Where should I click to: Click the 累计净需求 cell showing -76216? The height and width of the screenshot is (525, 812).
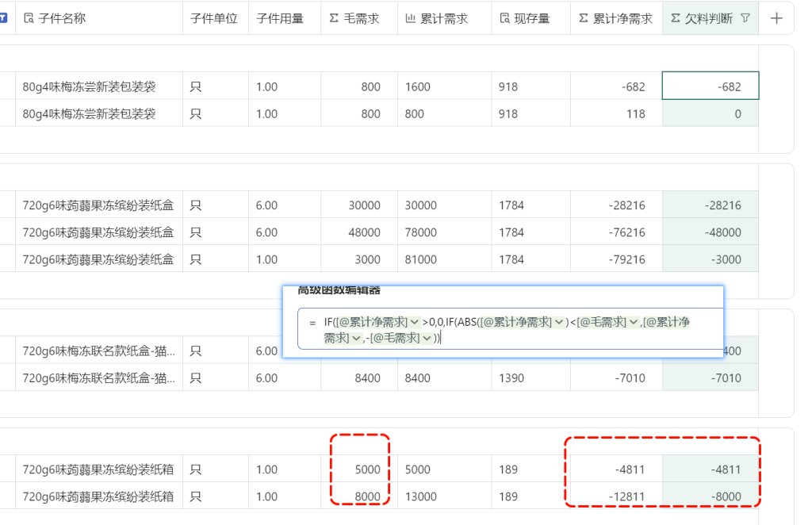tap(616, 232)
